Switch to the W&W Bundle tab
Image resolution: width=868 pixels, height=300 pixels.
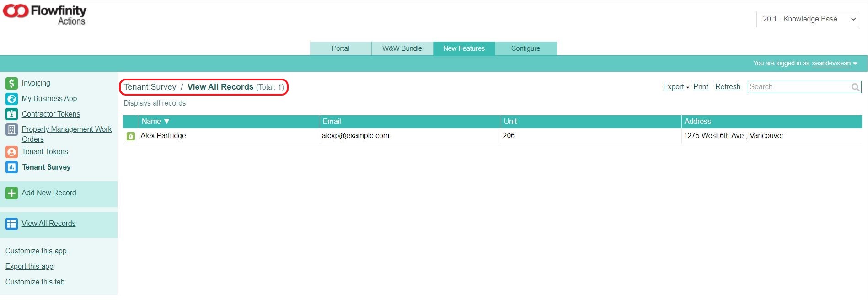pos(402,48)
